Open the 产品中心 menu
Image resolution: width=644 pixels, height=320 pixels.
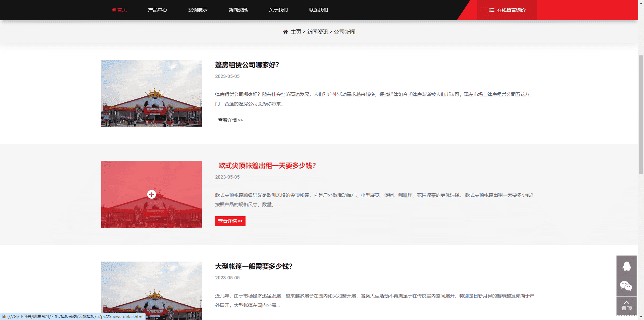tap(158, 10)
